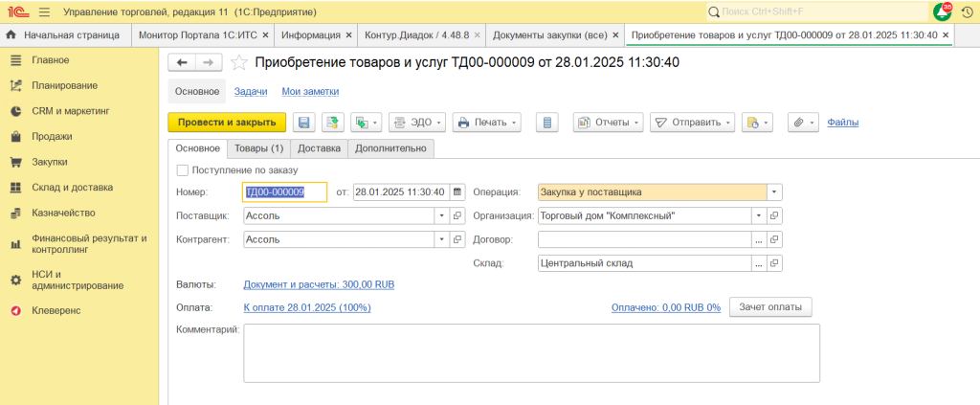Image resolution: width=980 pixels, height=405 pixels.
Task: Click the Договор selection ellipsis button
Action: click(759, 239)
